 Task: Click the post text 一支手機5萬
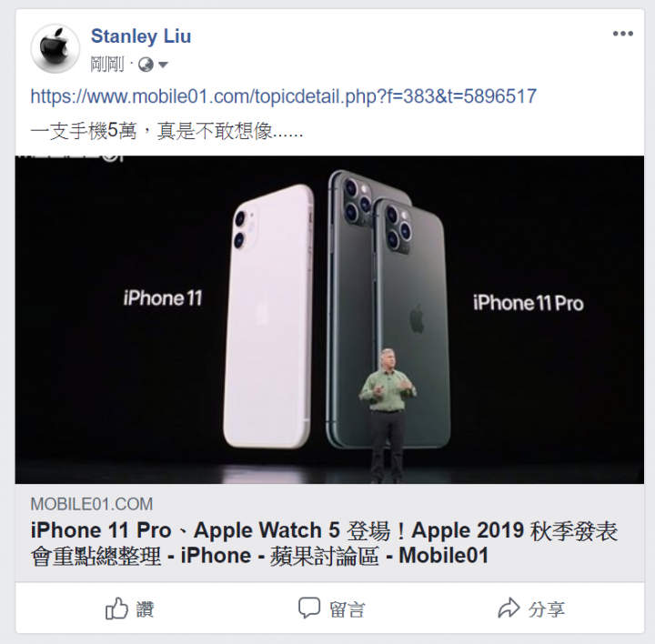83,132
